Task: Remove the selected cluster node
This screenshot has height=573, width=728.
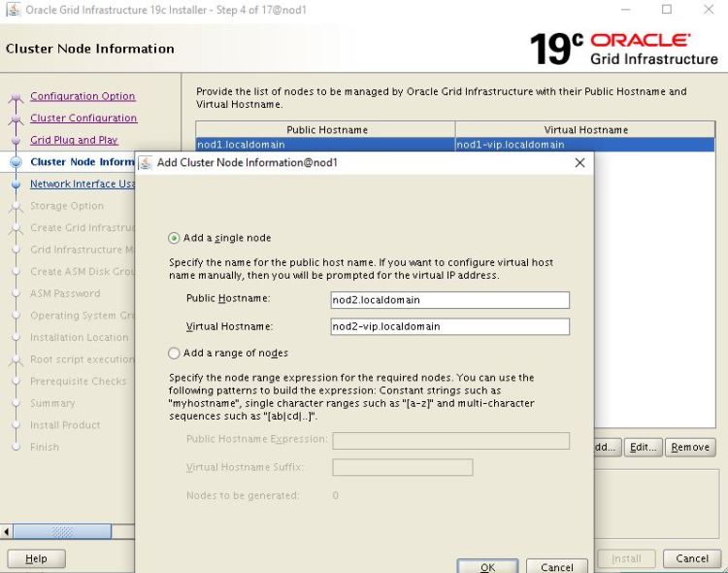Action: click(x=689, y=448)
